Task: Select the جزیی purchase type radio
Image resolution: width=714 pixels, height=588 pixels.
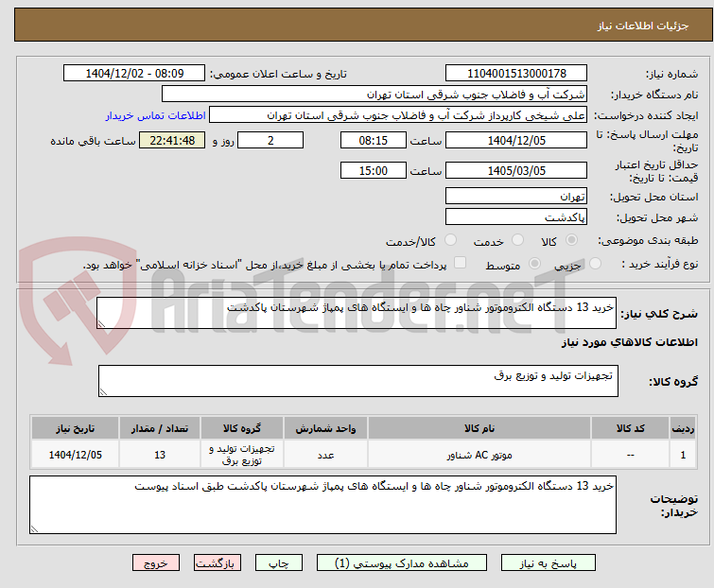Action: click(x=595, y=264)
